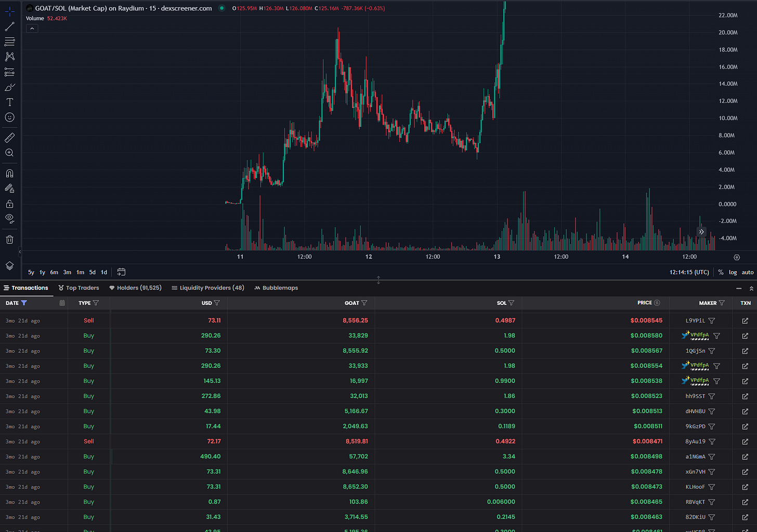Minimize the transactions panel
Viewport: 757px width, 532px height.
click(739, 288)
